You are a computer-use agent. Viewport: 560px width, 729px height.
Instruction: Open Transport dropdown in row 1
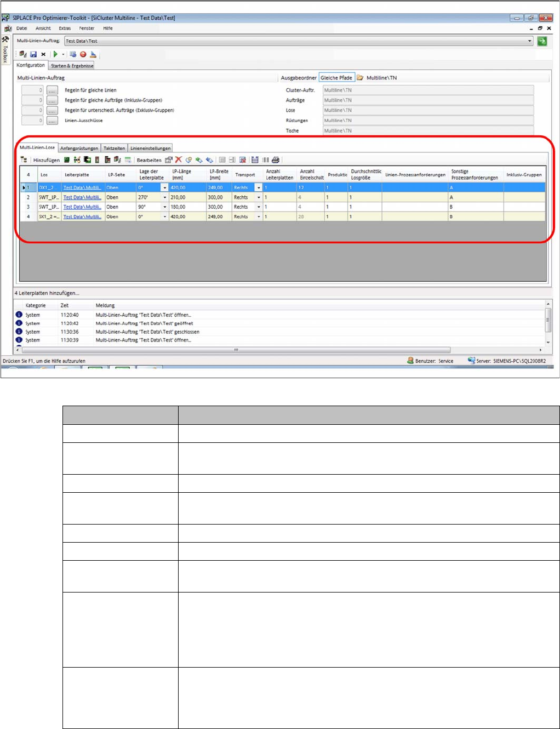tap(259, 187)
